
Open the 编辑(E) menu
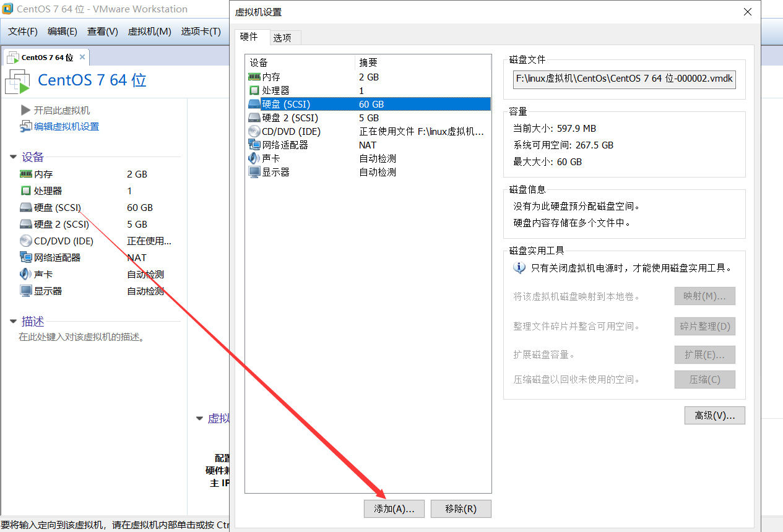(63, 32)
